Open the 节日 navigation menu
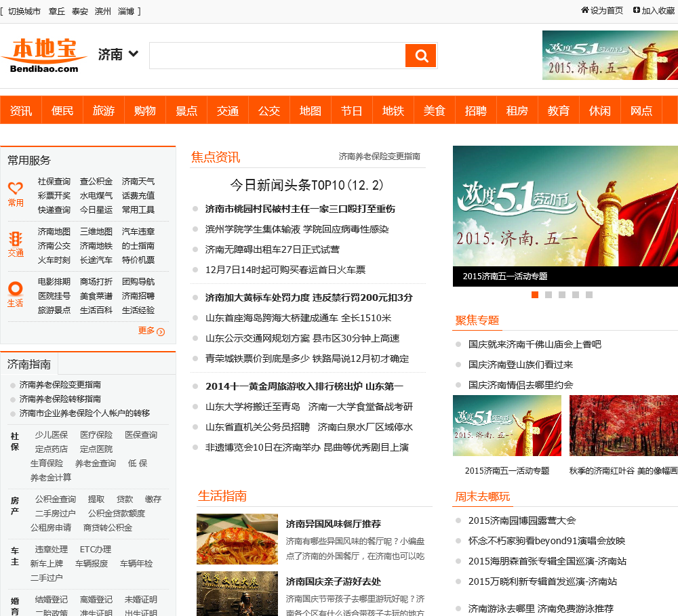 (x=351, y=110)
